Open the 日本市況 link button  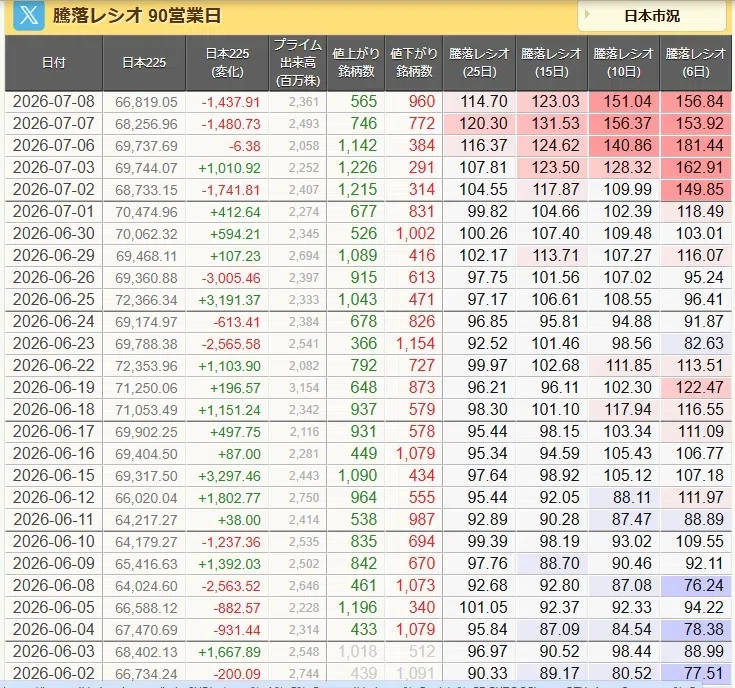point(652,16)
